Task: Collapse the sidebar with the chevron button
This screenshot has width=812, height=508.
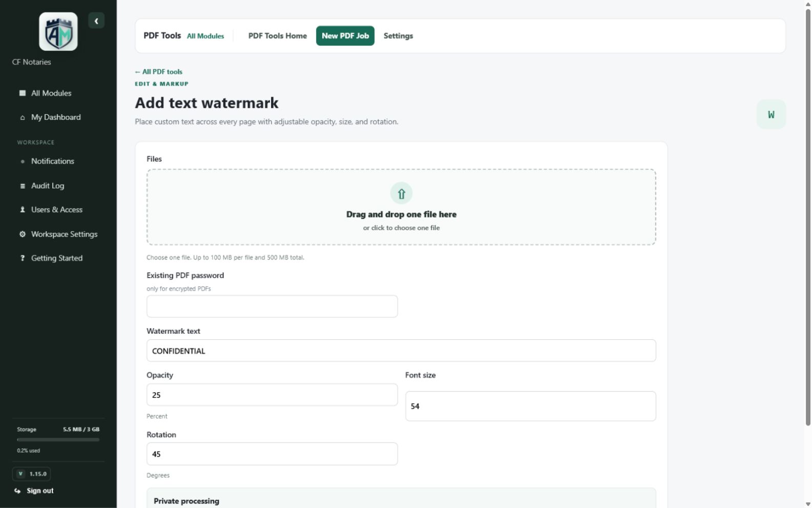Action: coord(96,21)
